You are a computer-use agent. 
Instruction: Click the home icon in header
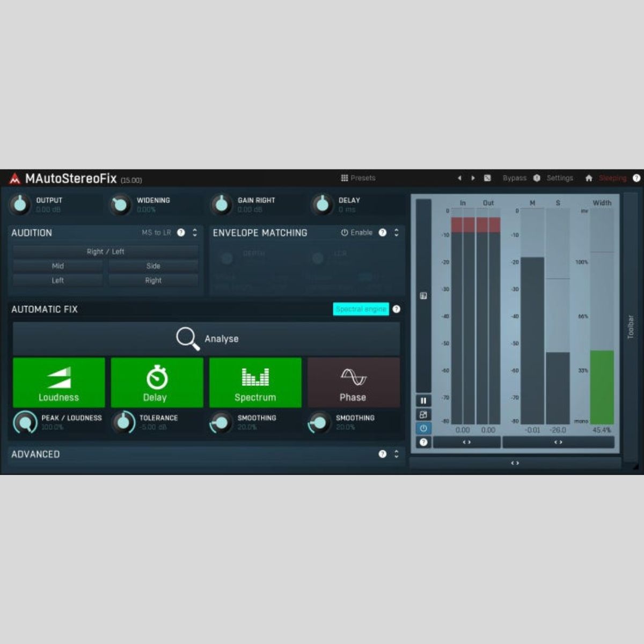(589, 178)
